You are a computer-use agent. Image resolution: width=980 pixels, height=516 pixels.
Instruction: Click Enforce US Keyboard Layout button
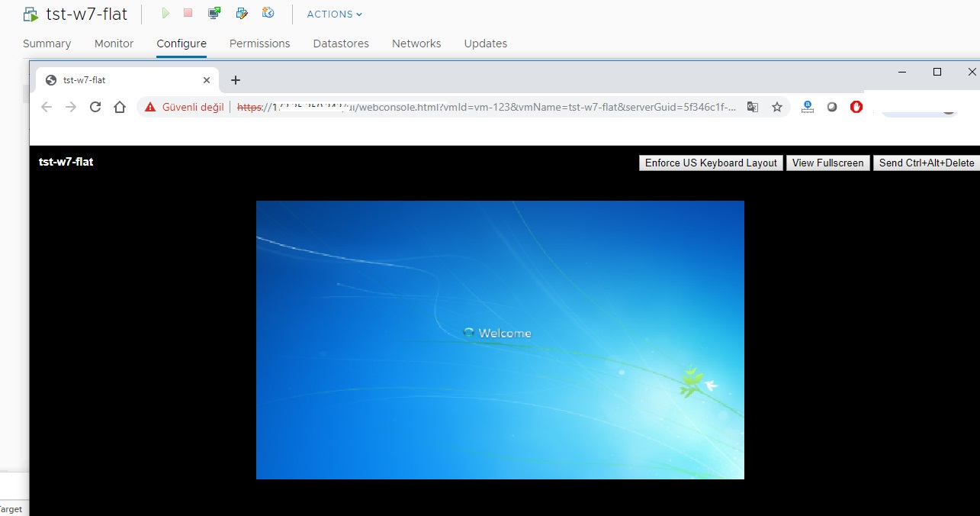pyautogui.click(x=711, y=163)
